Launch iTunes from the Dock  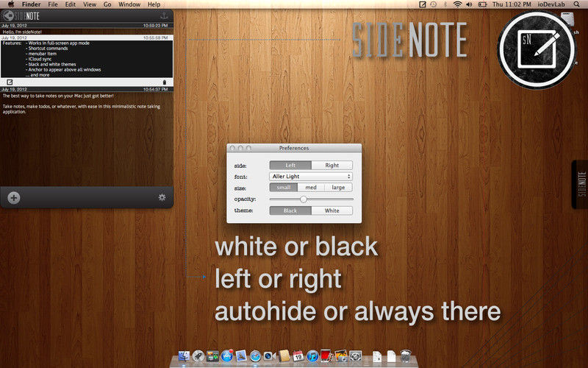point(312,355)
